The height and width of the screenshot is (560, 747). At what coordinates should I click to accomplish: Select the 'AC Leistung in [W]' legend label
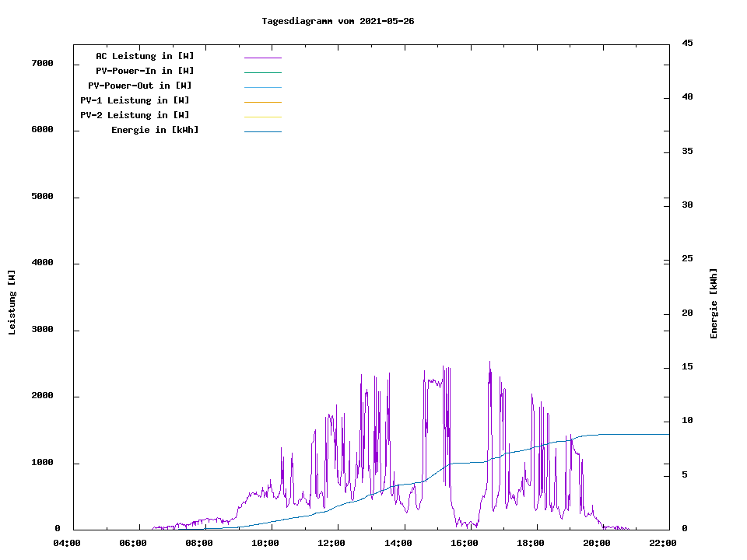tap(145, 56)
